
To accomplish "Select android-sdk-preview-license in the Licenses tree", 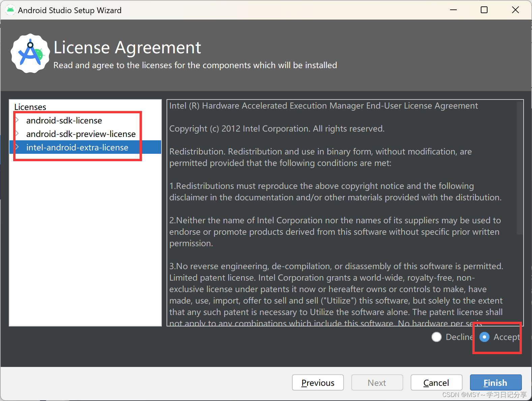I will coord(81,134).
